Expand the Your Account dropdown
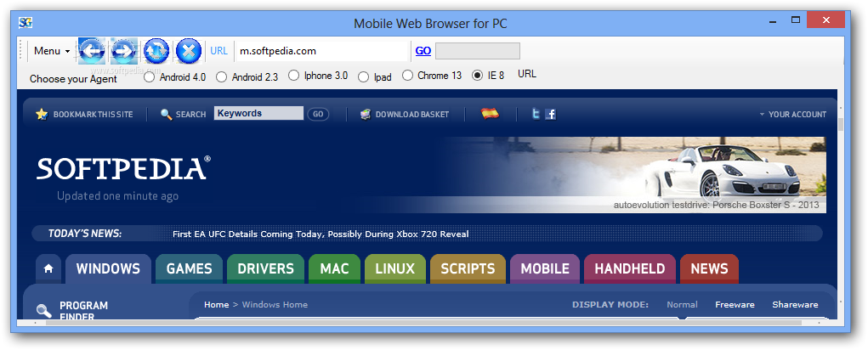The height and width of the screenshot is (350, 868). point(792,115)
